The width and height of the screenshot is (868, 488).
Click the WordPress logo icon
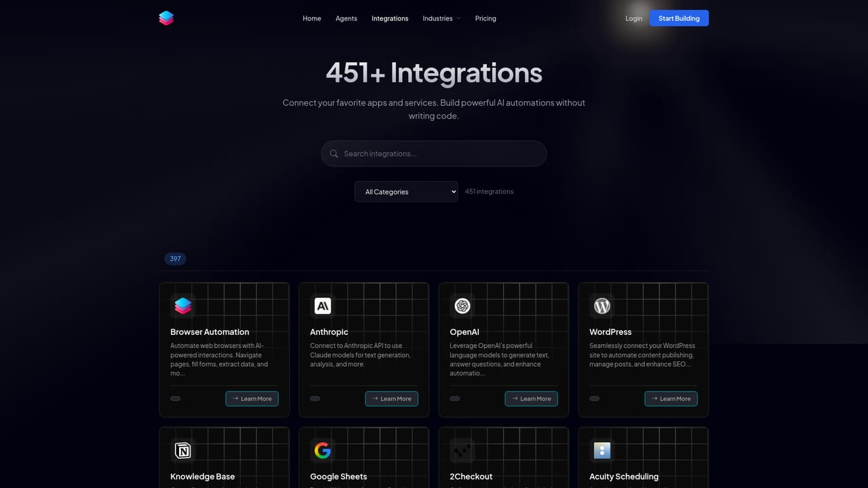click(x=602, y=306)
